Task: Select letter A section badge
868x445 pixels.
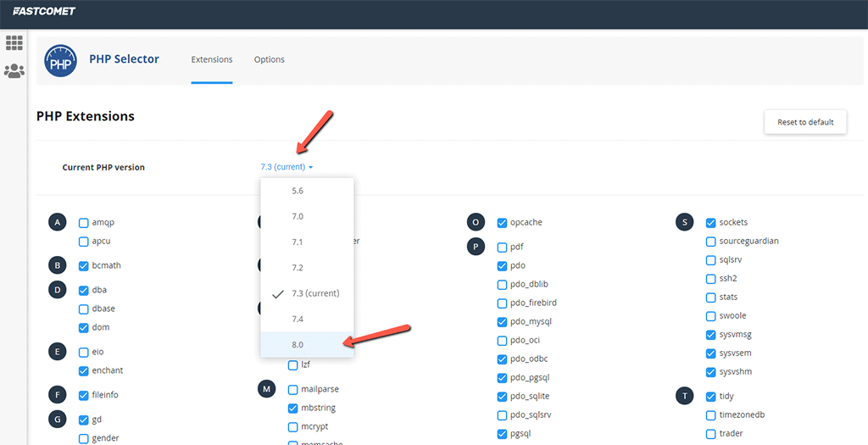Action: tap(58, 222)
